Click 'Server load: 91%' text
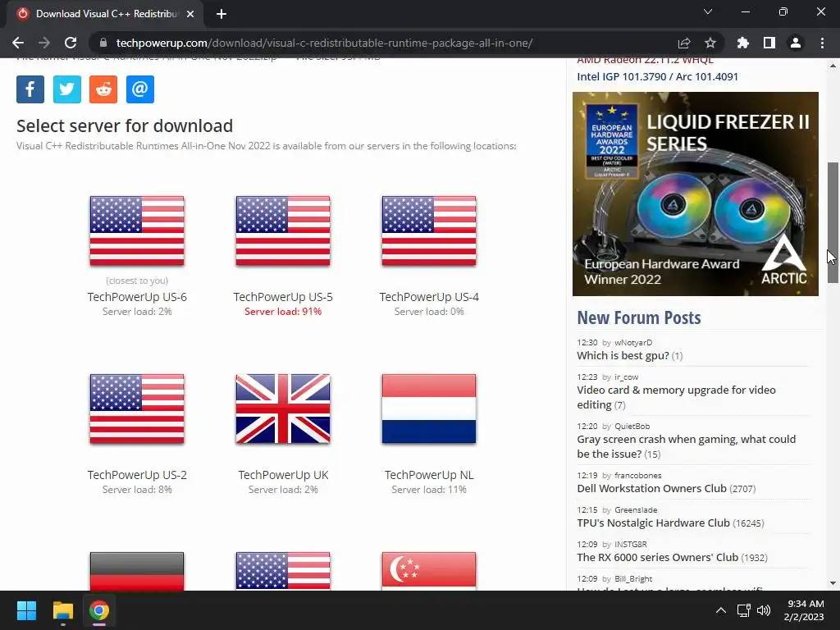840x630 pixels. pyautogui.click(x=283, y=312)
